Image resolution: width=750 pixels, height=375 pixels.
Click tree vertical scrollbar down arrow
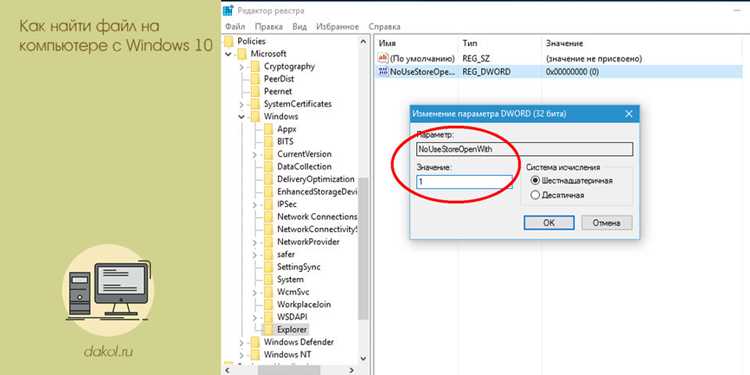click(363, 358)
